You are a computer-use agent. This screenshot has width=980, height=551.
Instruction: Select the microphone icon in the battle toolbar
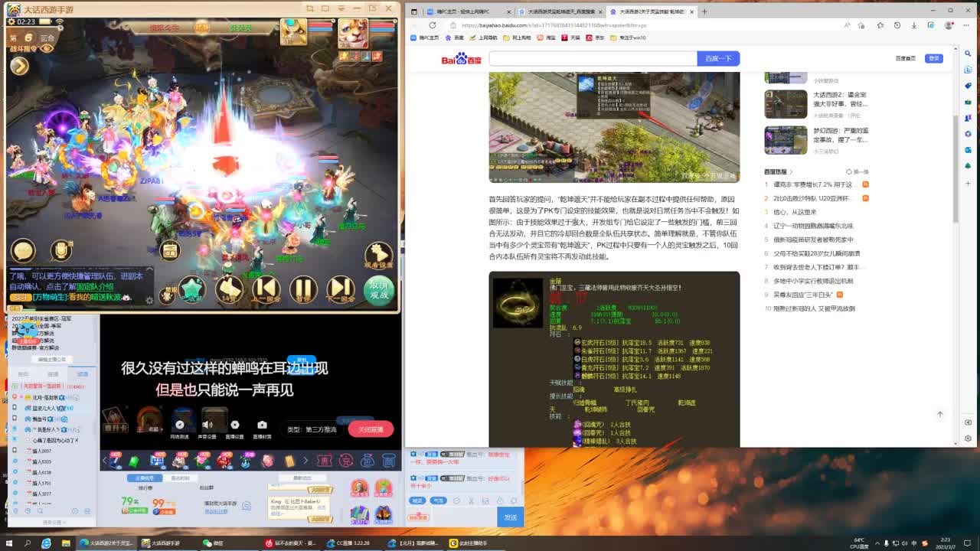59,252
